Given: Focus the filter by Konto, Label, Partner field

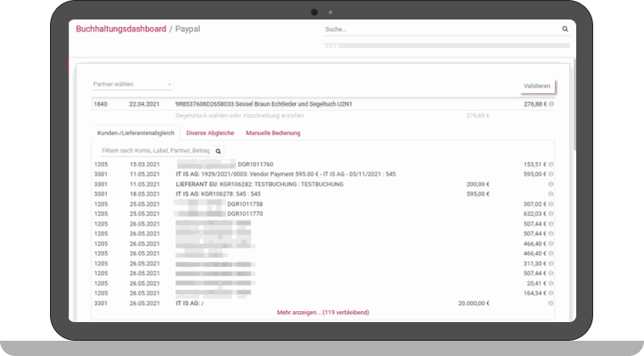Looking at the screenshot, I should 154,151.
